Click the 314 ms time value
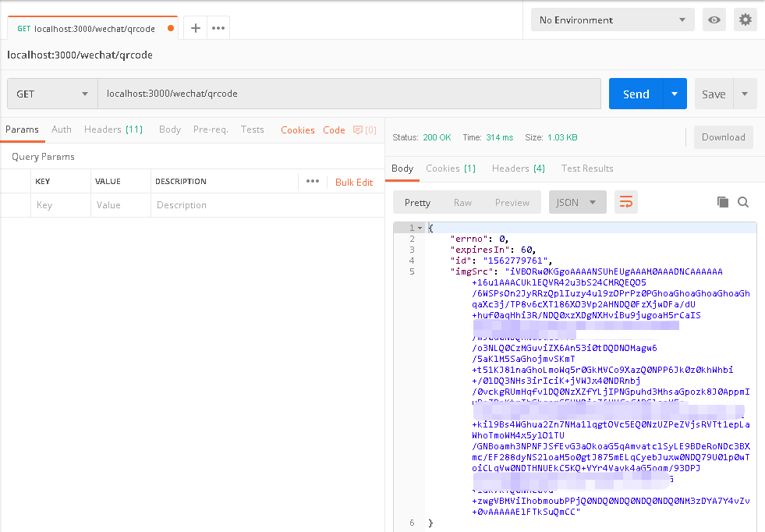 click(500, 137)
